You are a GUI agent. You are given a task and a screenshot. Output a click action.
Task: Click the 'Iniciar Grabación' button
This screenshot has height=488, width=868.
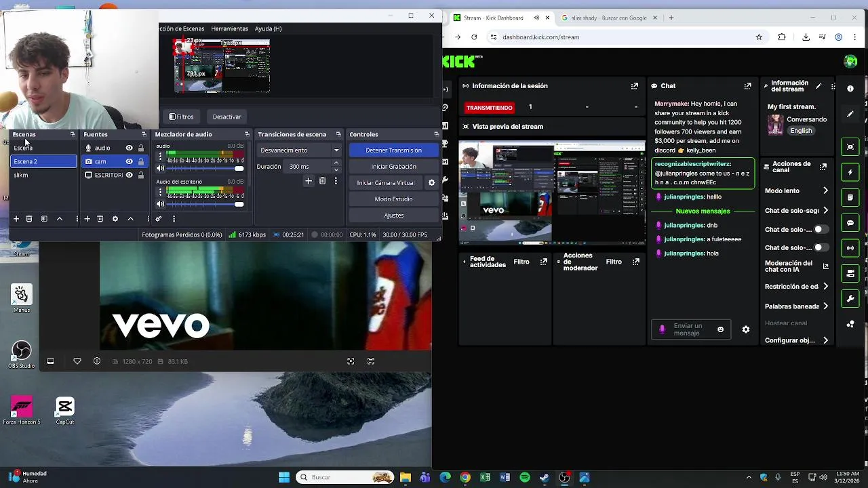click(x=393, y=166)
